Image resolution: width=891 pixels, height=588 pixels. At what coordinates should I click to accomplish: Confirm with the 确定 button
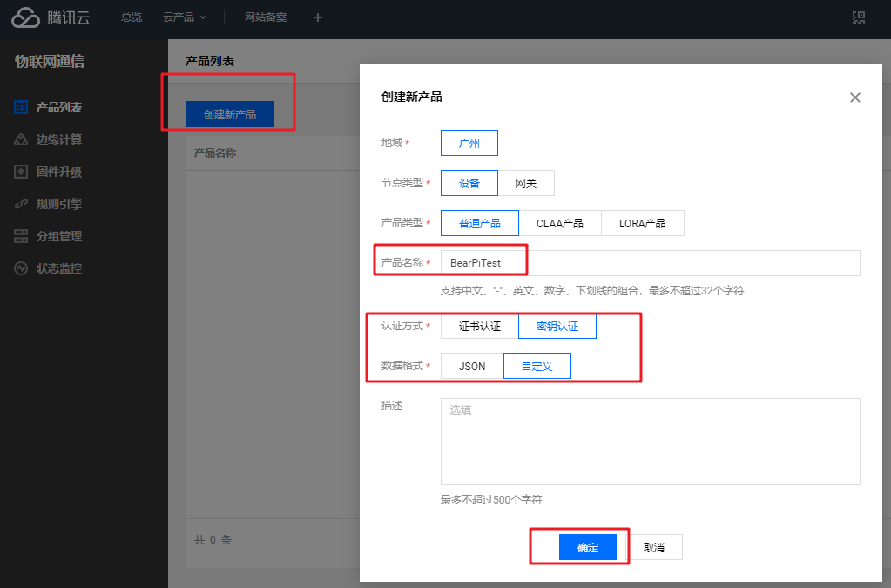click(588, 547)
